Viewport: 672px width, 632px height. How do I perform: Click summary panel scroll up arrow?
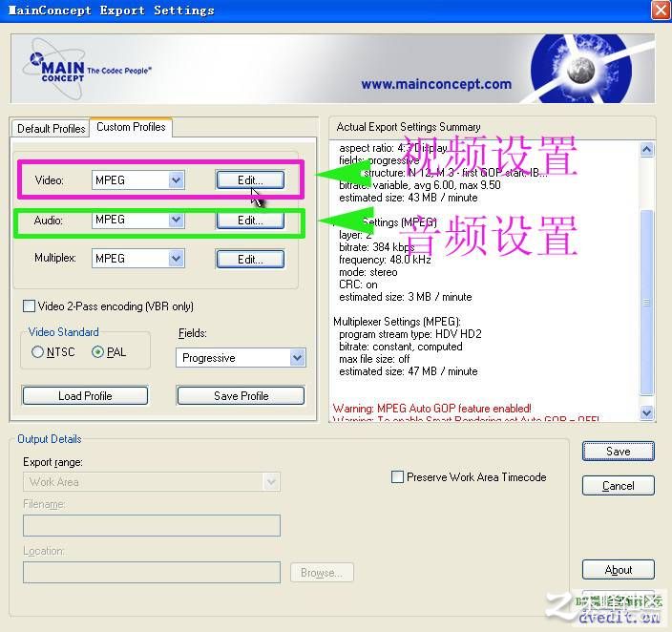point(647,150)
